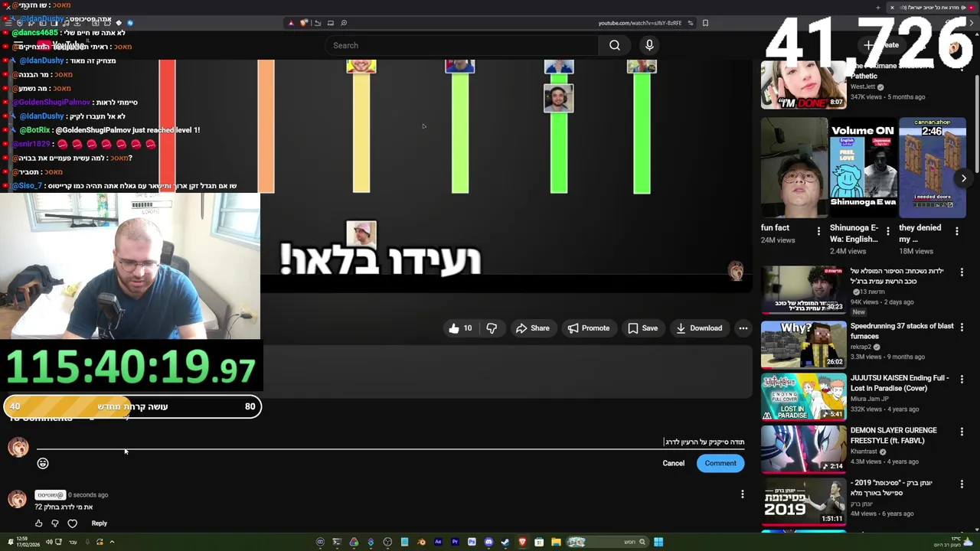Open 'DEMON SLAYER GURENGE FREESTYLE' title link
Image resolution: width=980 pixels, height=551 pixels.
click(893, 435)
